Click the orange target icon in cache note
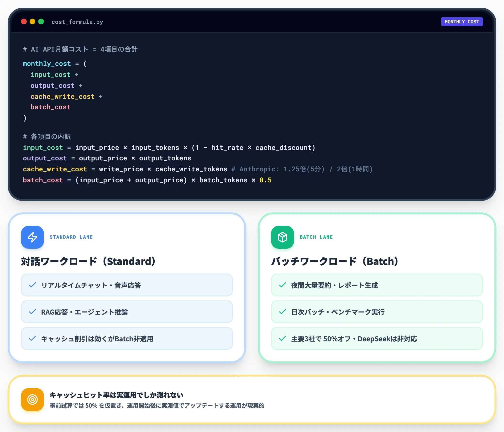504x432 pixels. [x=32, y=399]
